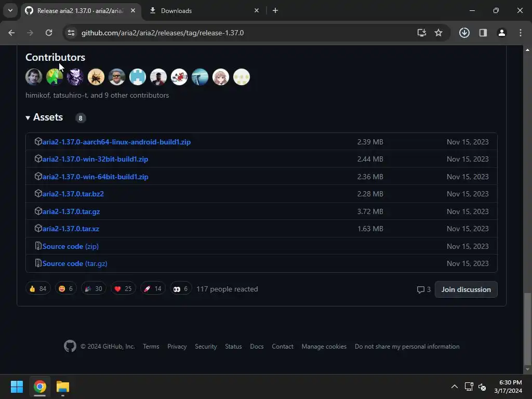Click the page vertical scrollbar thumb
Image resolution: width=532 pixels, height=399 pixels.
[527, 328]
